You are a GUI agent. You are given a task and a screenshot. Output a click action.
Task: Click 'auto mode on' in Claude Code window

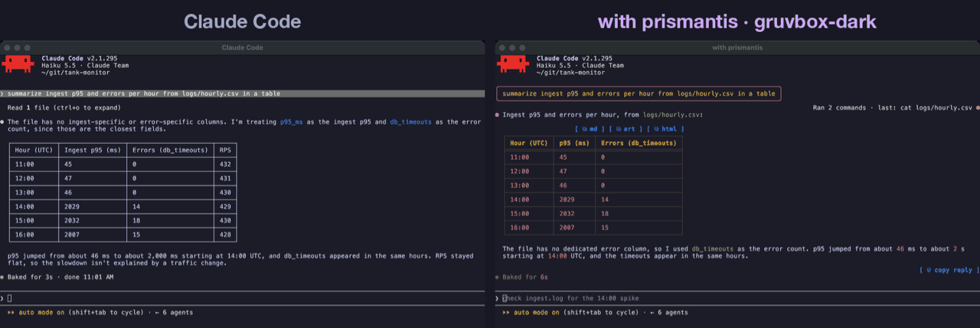pyautogui.click(x=41, y=312)
